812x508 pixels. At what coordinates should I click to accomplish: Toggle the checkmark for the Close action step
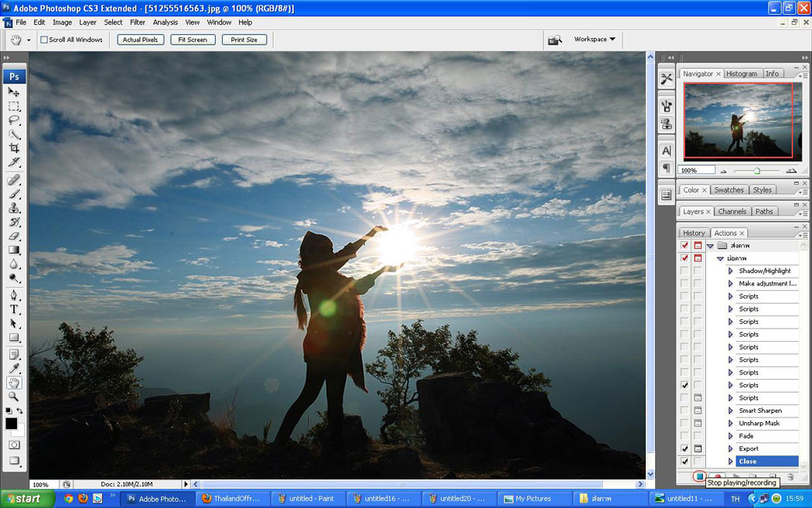[684, 462]
